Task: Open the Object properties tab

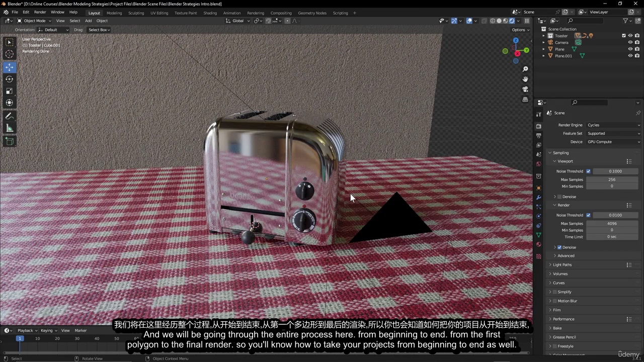Action: [x=539, y=188]
